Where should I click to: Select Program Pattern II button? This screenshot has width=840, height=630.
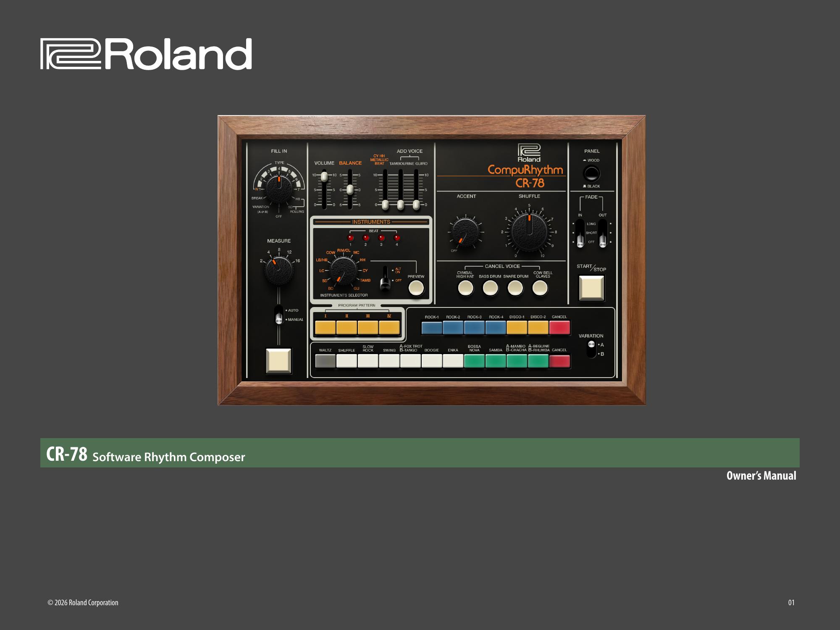pyautogui.click(x=346, y=327)
